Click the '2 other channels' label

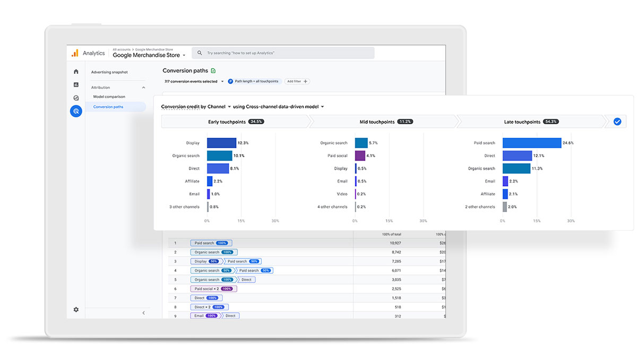tap(480, 207)
